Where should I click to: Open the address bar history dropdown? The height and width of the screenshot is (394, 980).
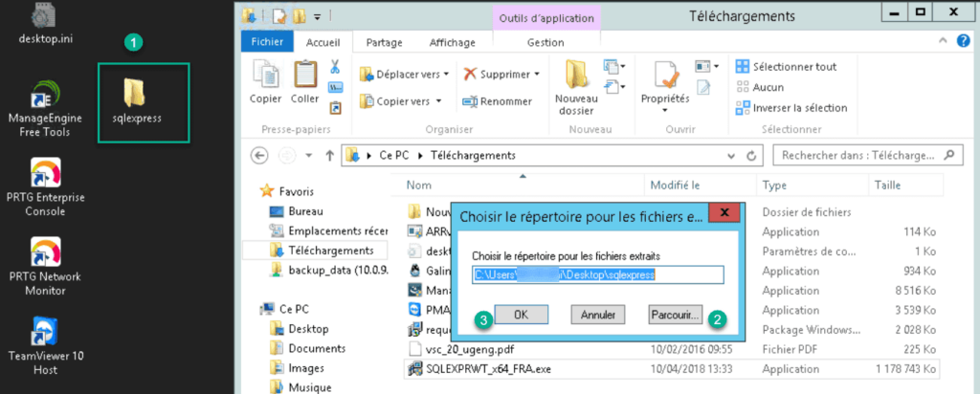pyautogui.click(x=731, y=156)
